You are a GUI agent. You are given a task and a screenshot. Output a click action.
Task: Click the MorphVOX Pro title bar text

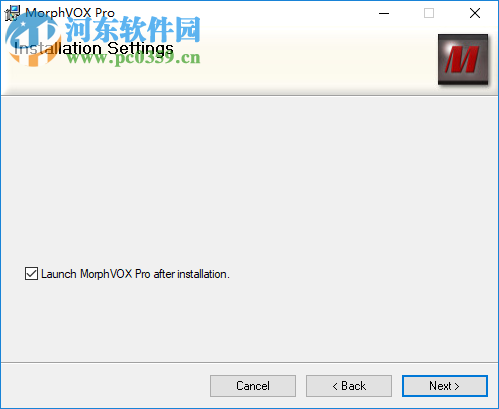[70, 13]
